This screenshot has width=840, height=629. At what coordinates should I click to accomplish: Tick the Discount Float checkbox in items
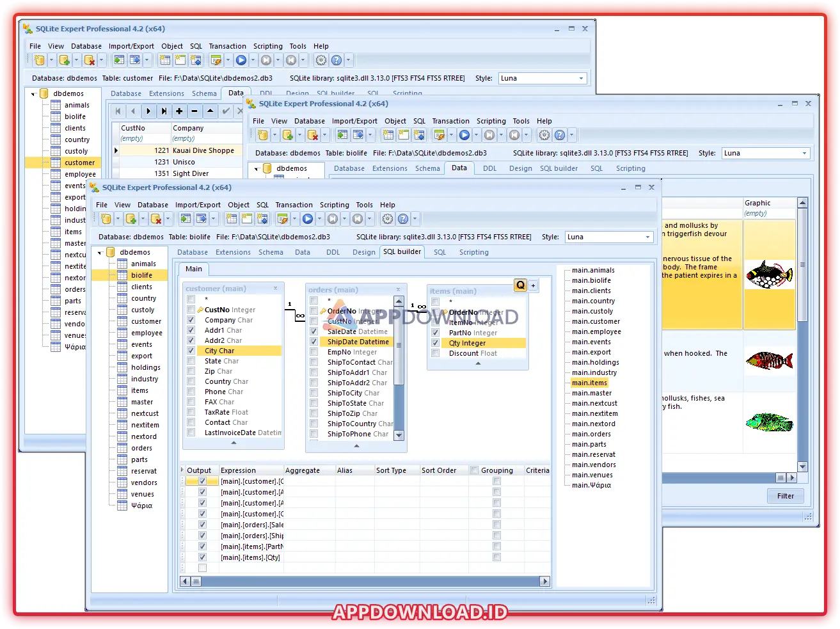(435, 353)
